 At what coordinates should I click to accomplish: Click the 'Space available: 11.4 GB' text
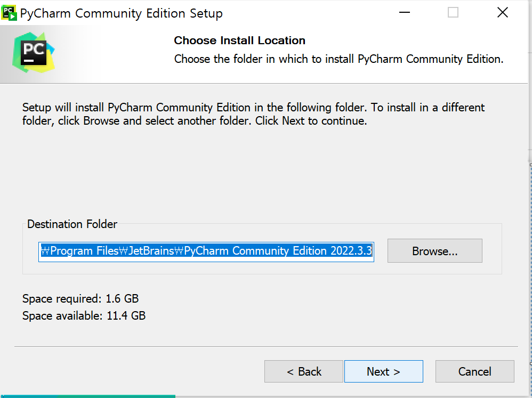tap(84, 315)
